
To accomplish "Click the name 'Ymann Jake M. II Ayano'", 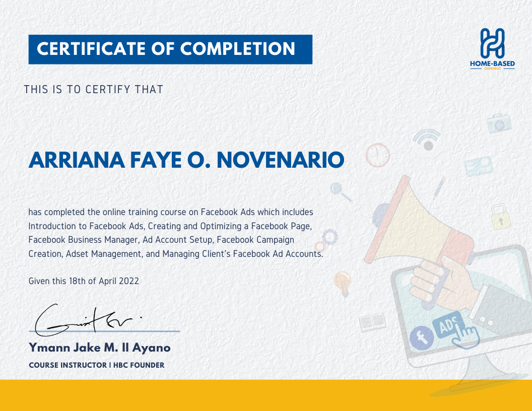I will tap(99, 348).
